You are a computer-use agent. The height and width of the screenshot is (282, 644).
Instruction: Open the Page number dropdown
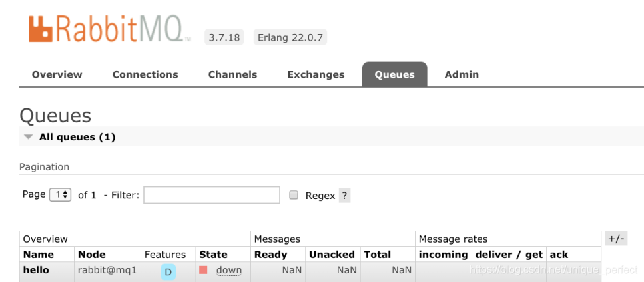pos(61,195)
